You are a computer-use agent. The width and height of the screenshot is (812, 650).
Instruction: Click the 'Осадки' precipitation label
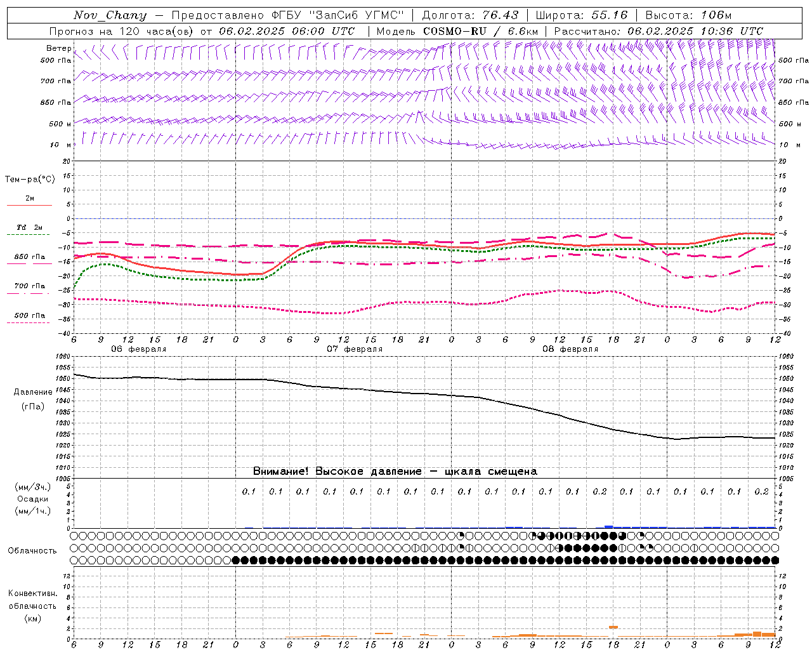click(x=33, y=499)
